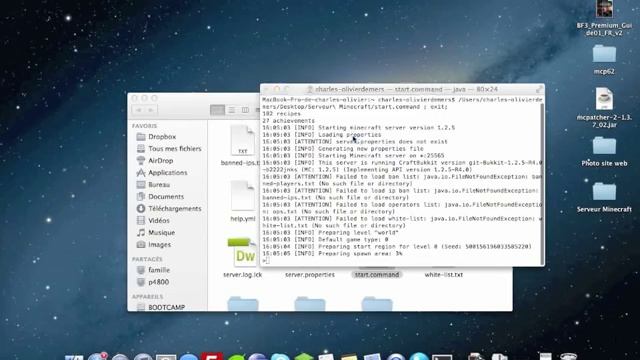Switch Finder to list view

tap(231, 110)
